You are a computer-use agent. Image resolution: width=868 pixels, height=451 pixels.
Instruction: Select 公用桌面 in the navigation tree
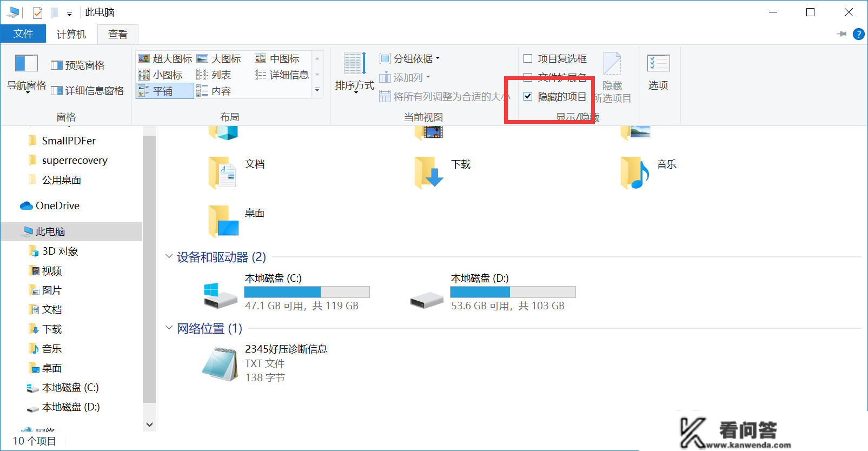point(61,180)
